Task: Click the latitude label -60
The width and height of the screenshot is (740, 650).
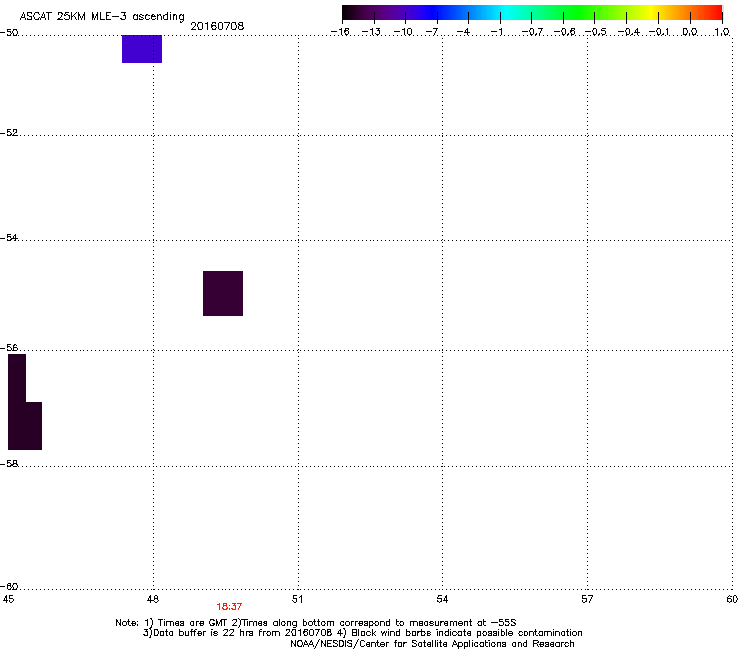Action: click(9, 587)
